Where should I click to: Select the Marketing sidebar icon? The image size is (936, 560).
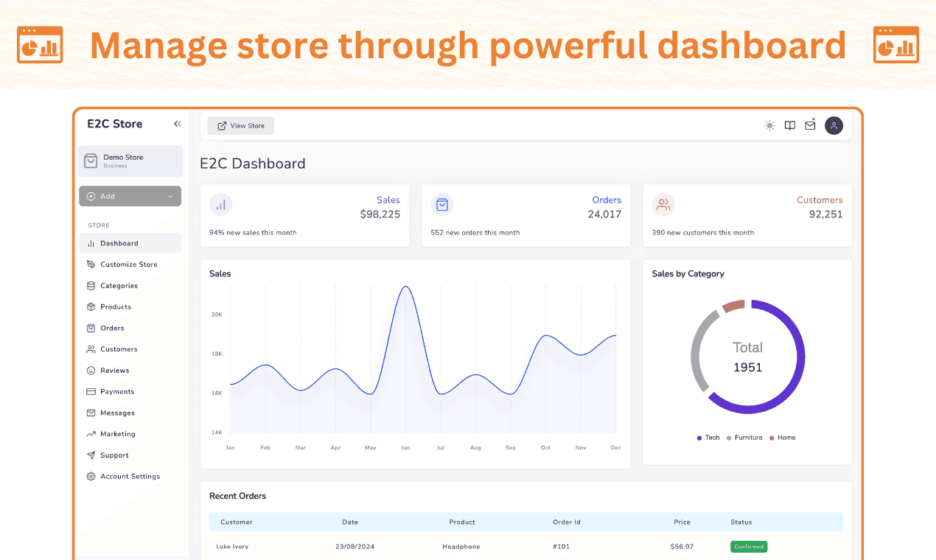tap(91, 434)
